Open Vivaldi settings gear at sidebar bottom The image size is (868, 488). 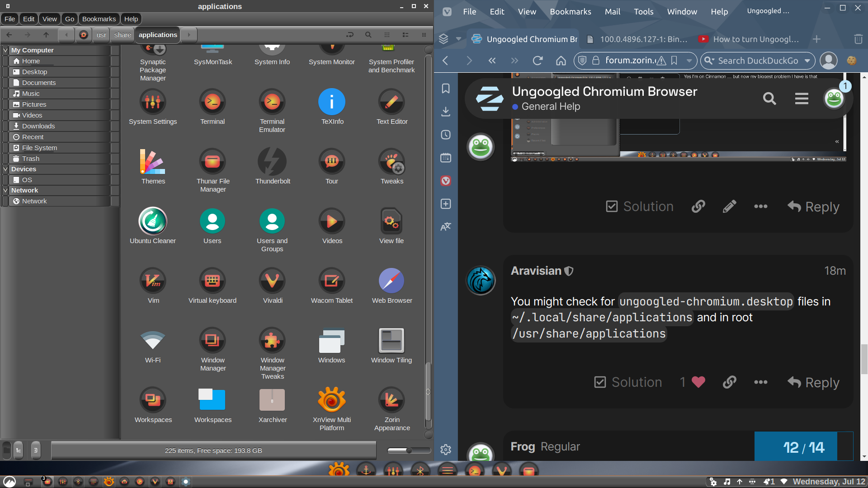pyautogui.click(x=446, y=450)
